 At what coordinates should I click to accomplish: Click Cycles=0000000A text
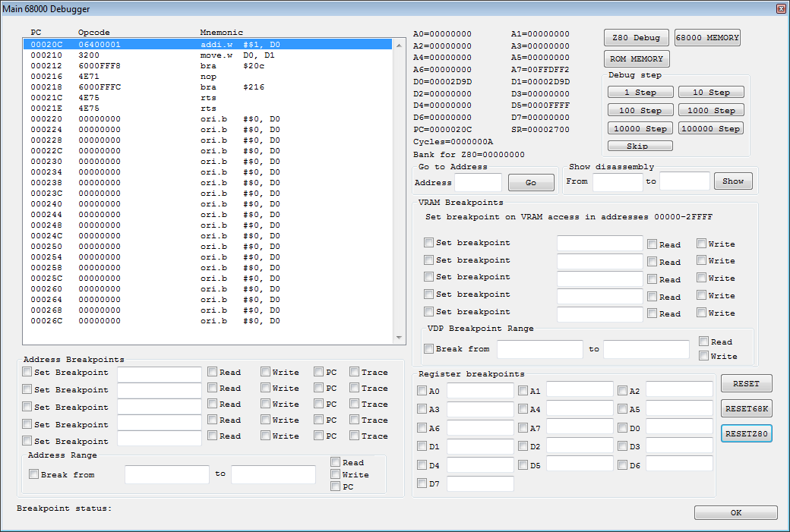[453, 142]
